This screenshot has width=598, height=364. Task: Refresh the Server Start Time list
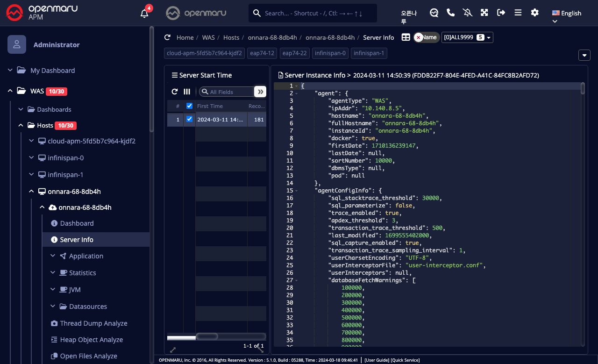(x=175, y=92)
